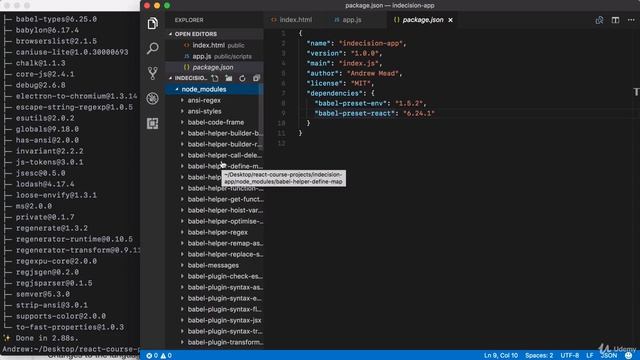The image size is (640, 360).
Task: Click the "Andrew Mead" author value
Action: coord(373,73)
